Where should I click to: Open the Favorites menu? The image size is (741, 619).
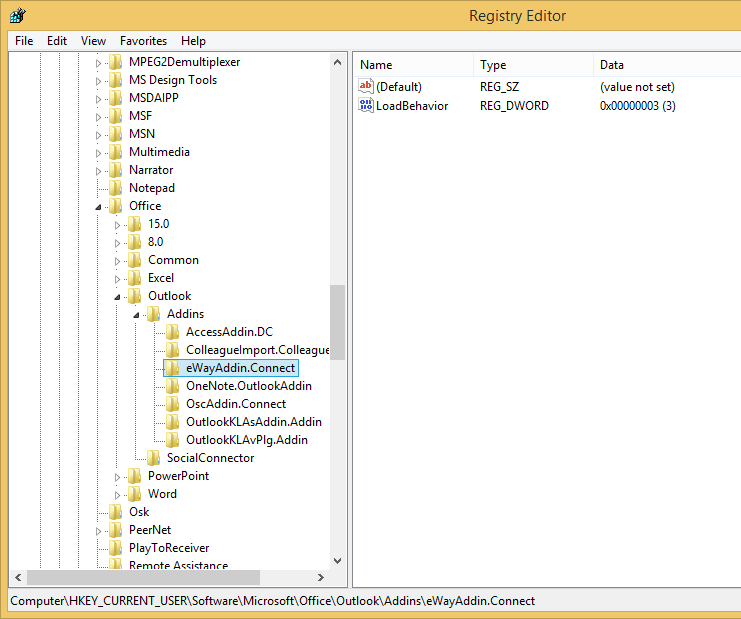[x=143, y=41]
